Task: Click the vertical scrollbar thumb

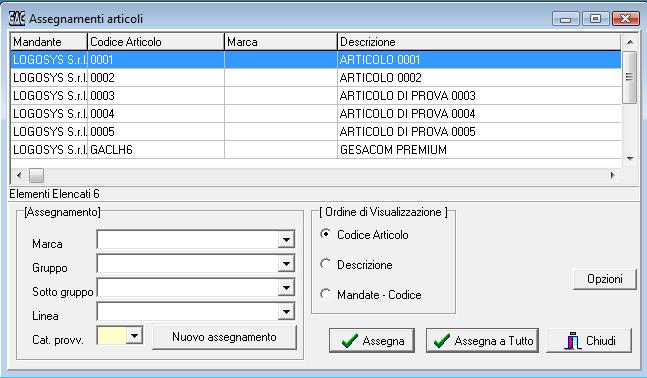Action: point(630,77)
